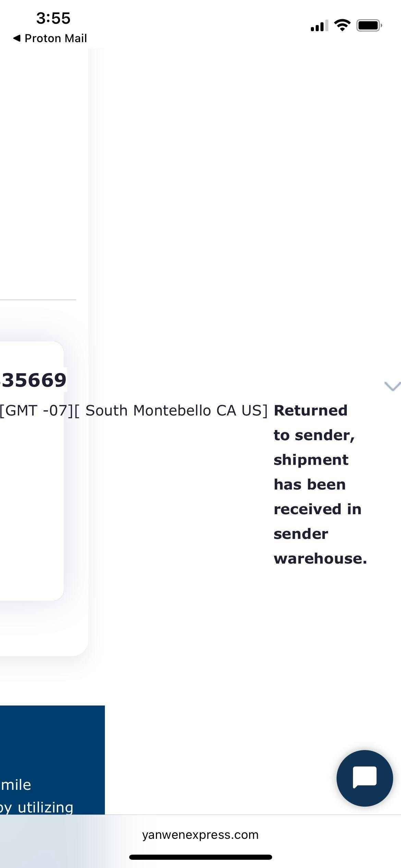Open the live chat bubble button
The height and width of the screenshot is (868, 401).
tap(364, 778)
